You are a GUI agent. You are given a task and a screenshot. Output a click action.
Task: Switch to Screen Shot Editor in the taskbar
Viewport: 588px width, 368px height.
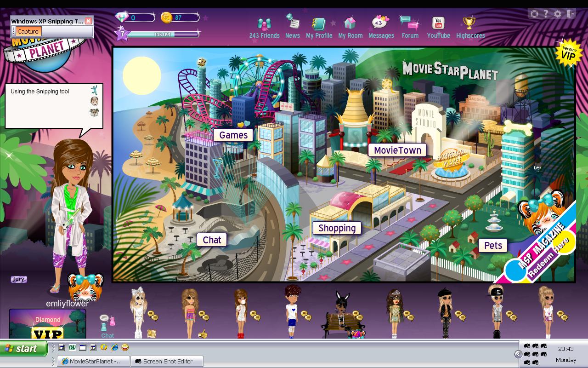(166, 361)
